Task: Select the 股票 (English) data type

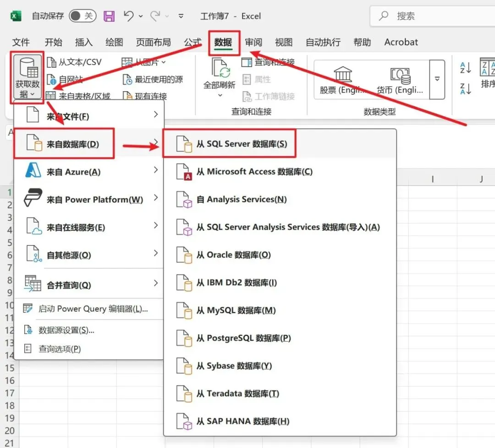Action: coord(342,80)
